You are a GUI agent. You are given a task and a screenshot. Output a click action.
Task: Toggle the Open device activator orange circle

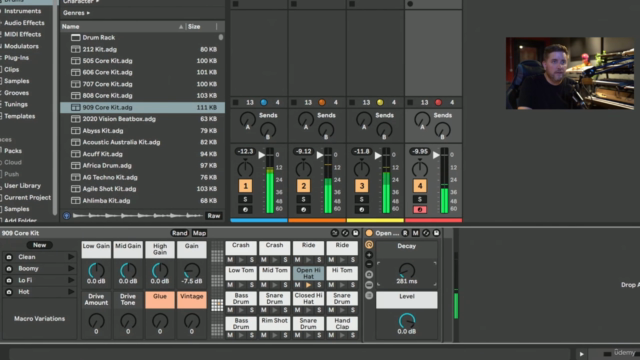coord(369,233)
